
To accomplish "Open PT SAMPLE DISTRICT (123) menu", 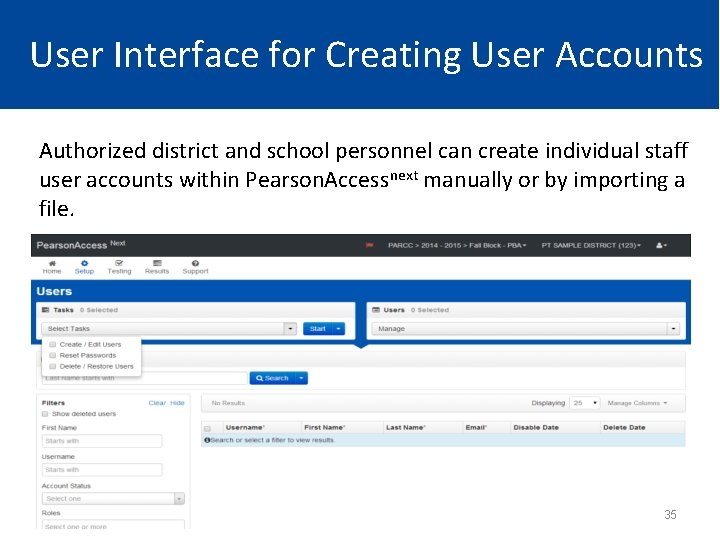I will coord(591,245).
